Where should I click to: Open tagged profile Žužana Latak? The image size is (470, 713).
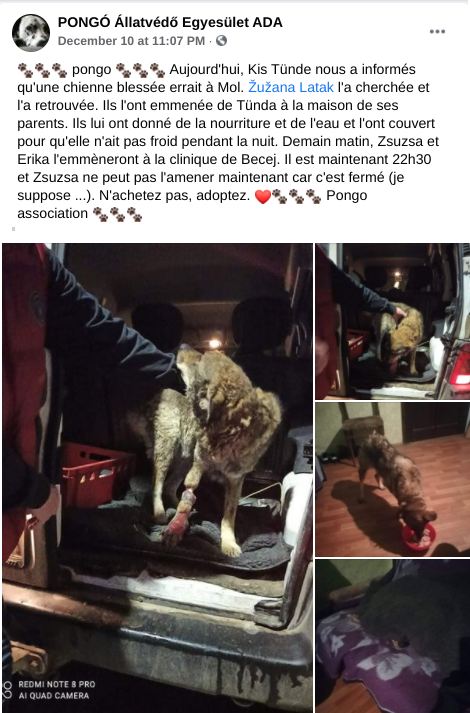[x=291, y=87]
